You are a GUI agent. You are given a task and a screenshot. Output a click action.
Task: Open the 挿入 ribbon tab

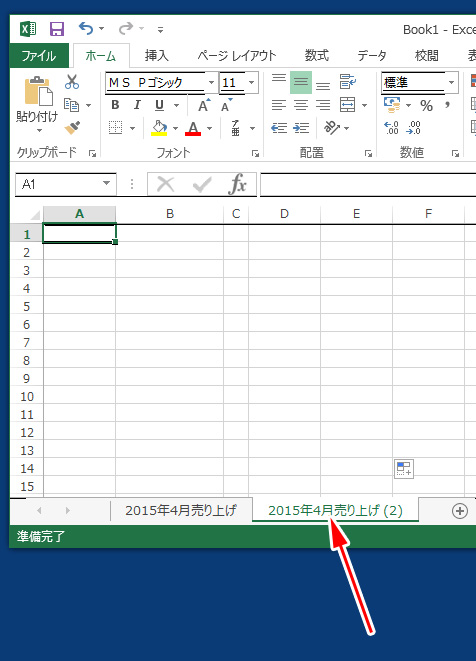(x=156, y=56)
